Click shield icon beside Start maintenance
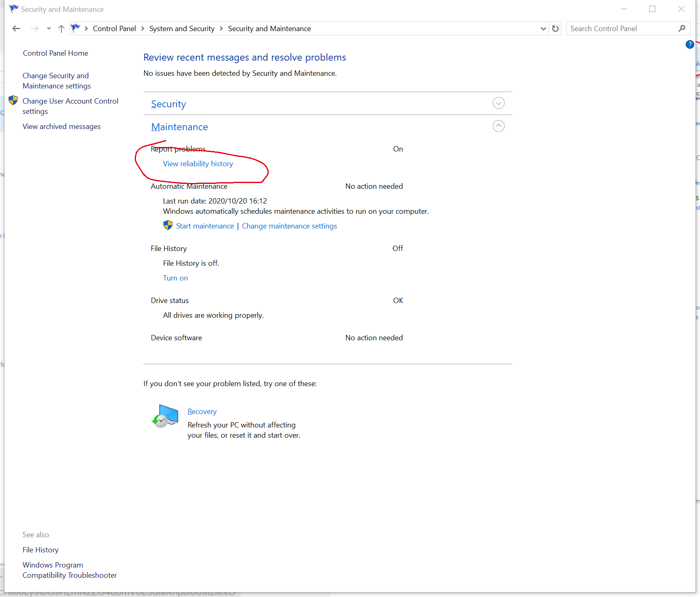700x597 pixels. click(168, 225)
